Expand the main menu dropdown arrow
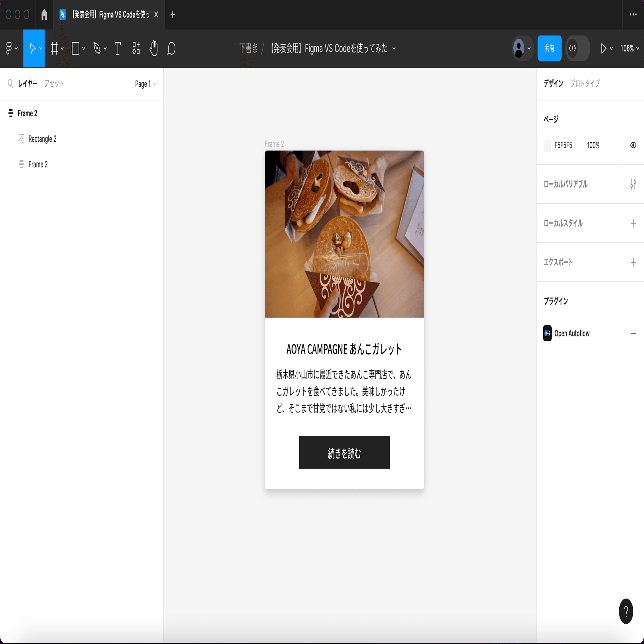Image resolution: width=644 pixels, height=644 pixels. point(16,49)
